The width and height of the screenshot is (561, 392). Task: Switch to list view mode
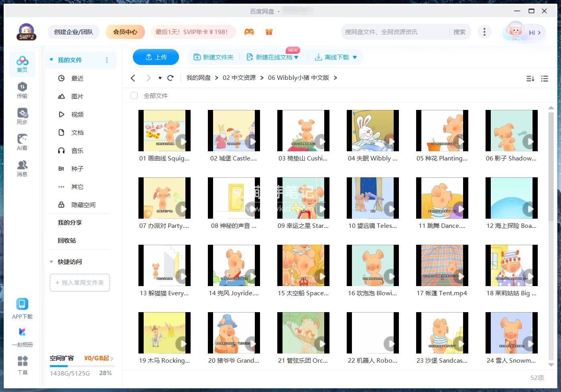[545, 78]
